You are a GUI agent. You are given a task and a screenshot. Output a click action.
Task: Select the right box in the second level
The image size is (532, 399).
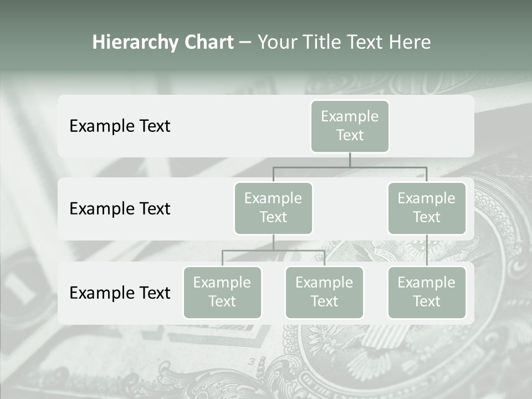point(426,208)
